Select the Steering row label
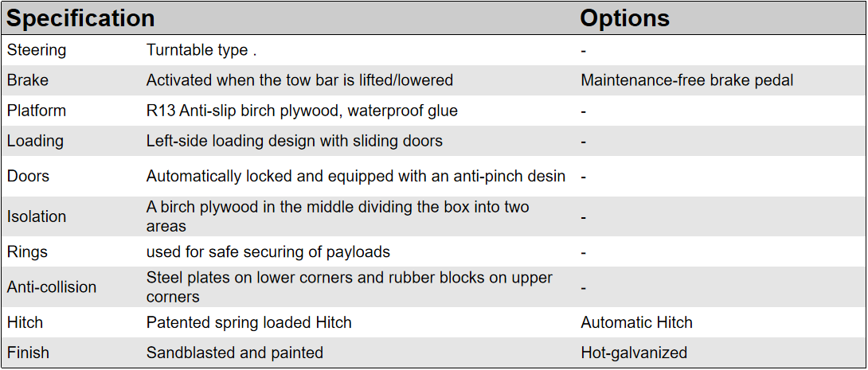The height and width of the screenshot is (370, 868). pos(37,50)
